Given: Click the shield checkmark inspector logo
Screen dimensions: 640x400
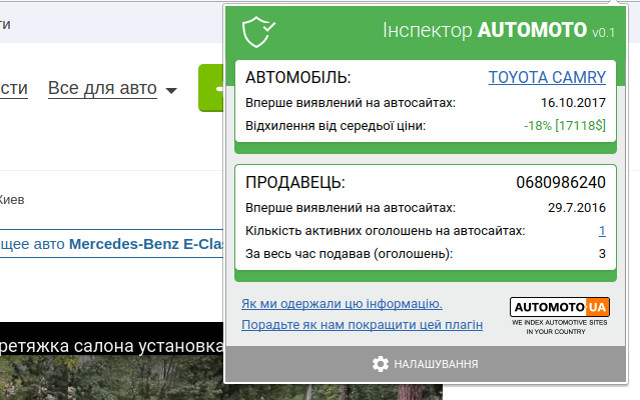Looking at the screenshot, I should point(258,31).
